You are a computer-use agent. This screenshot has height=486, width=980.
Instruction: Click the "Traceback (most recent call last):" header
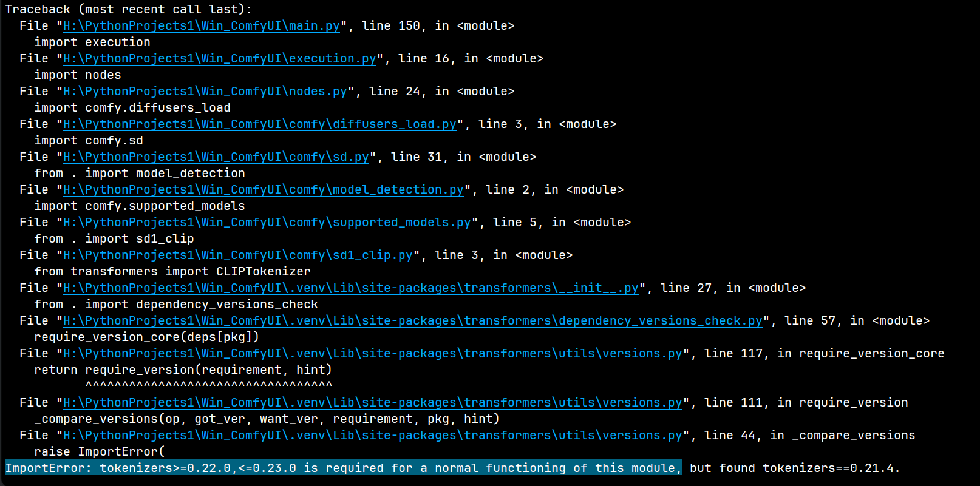point(129,10)
